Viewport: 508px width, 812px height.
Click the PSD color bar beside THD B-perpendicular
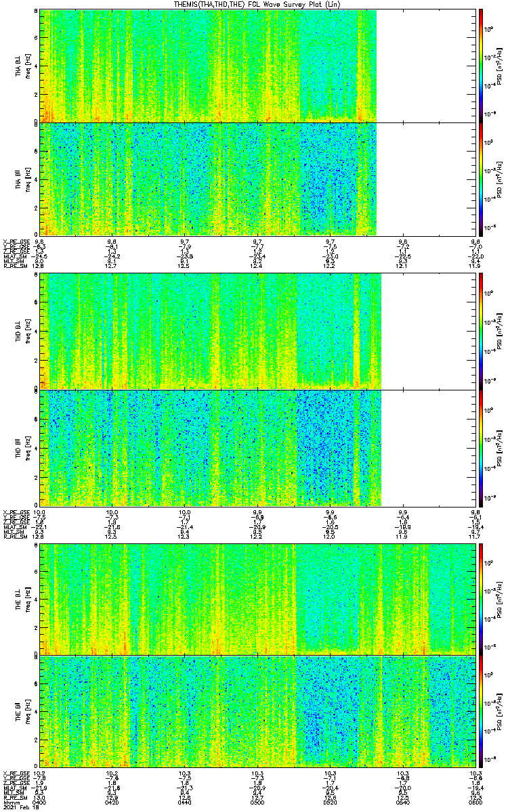[x=480, y=331]
